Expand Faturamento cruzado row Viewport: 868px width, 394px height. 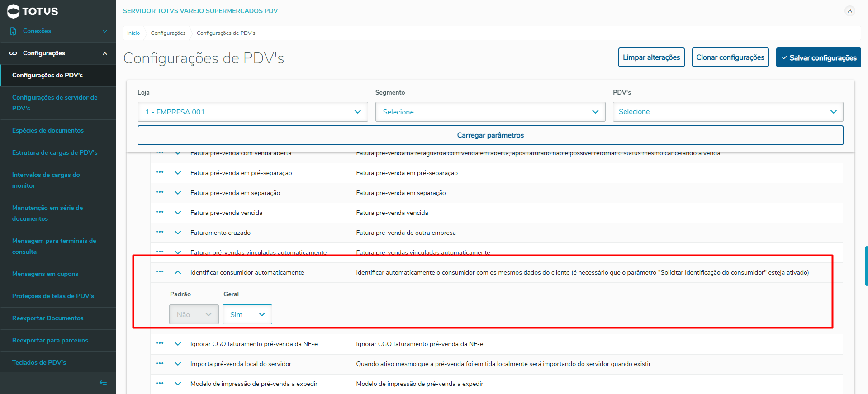tap(178, 233)
